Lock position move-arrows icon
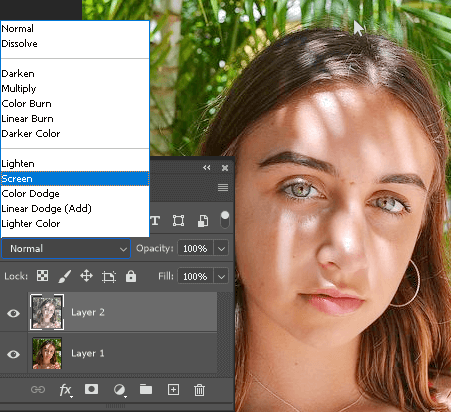The height and width of the screenshot is (412, 451). pos(86,276)
